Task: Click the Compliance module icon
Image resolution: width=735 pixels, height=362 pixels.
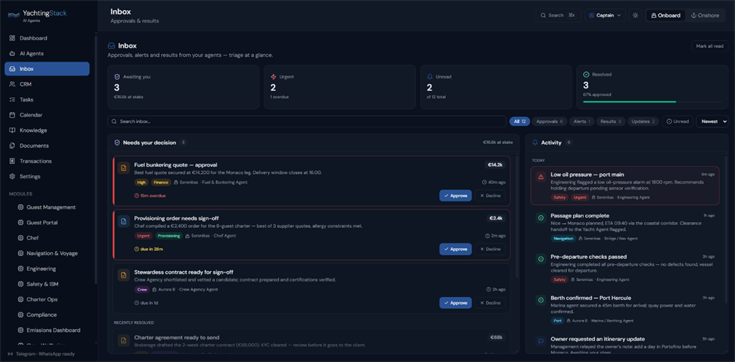Action: pos(20,315)
